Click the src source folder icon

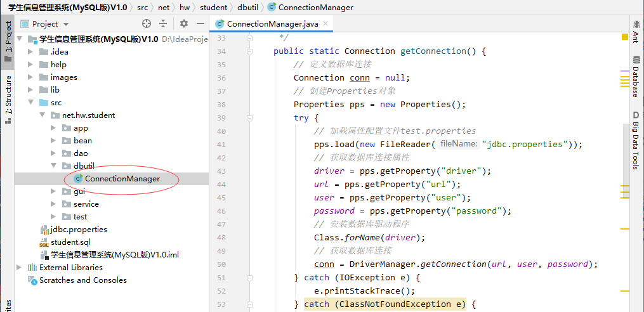click(x=44, y=103)
